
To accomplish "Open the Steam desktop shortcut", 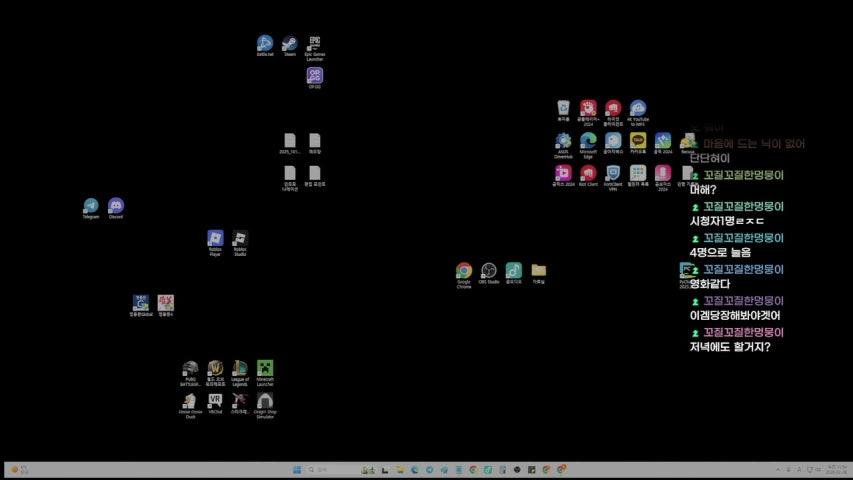I will [289, 44].
